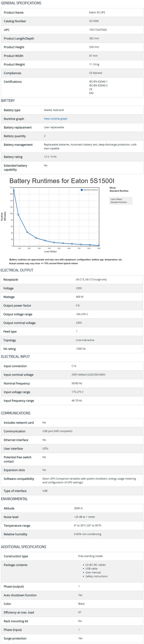The height and width of the screenshot is (644, 144).
Task: Click the General Specifications section heading
Action: pos(21,3)
